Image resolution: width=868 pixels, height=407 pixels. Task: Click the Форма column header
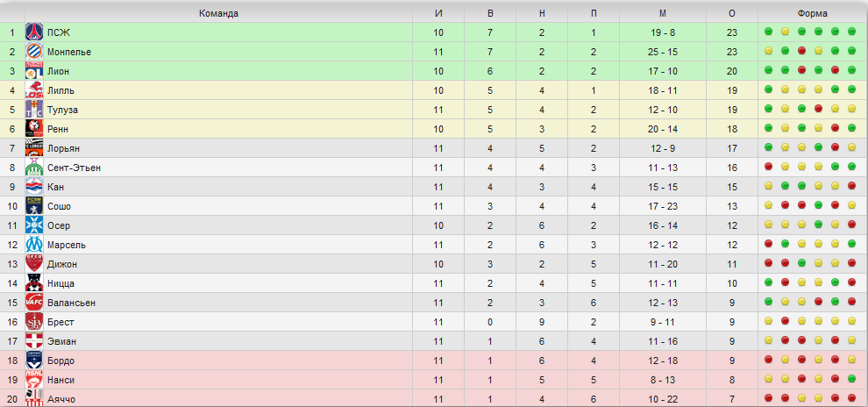click(812, 13)
